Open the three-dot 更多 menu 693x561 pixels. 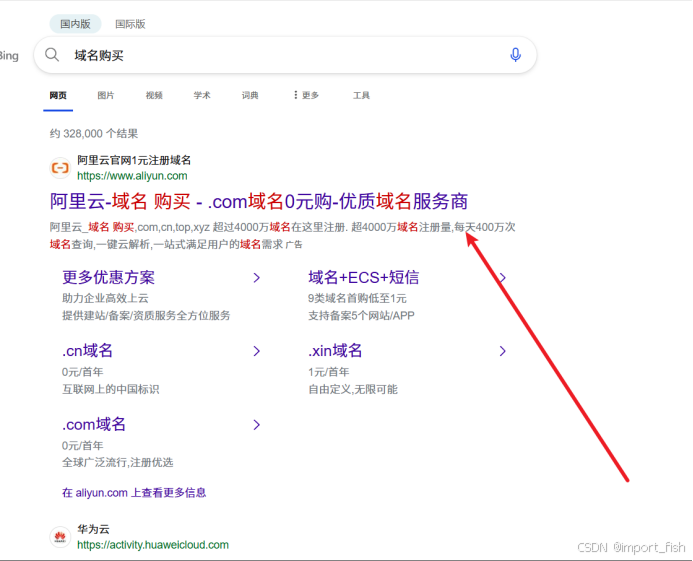306,95
